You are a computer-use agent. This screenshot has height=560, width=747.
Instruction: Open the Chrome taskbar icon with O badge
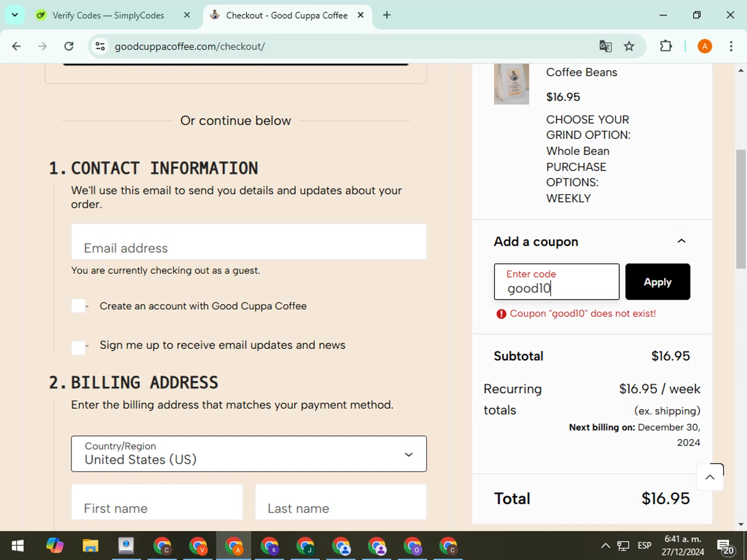coord(412,546)
